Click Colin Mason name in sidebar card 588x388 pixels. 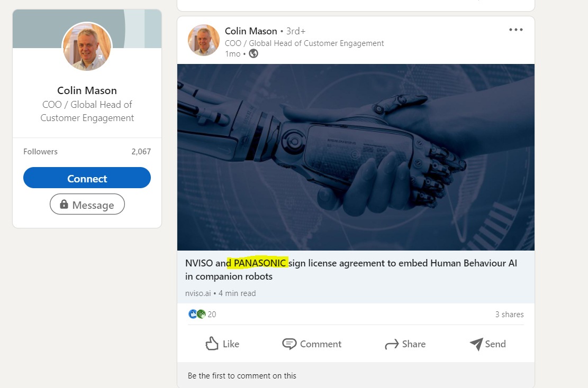(x=87, y=90)
